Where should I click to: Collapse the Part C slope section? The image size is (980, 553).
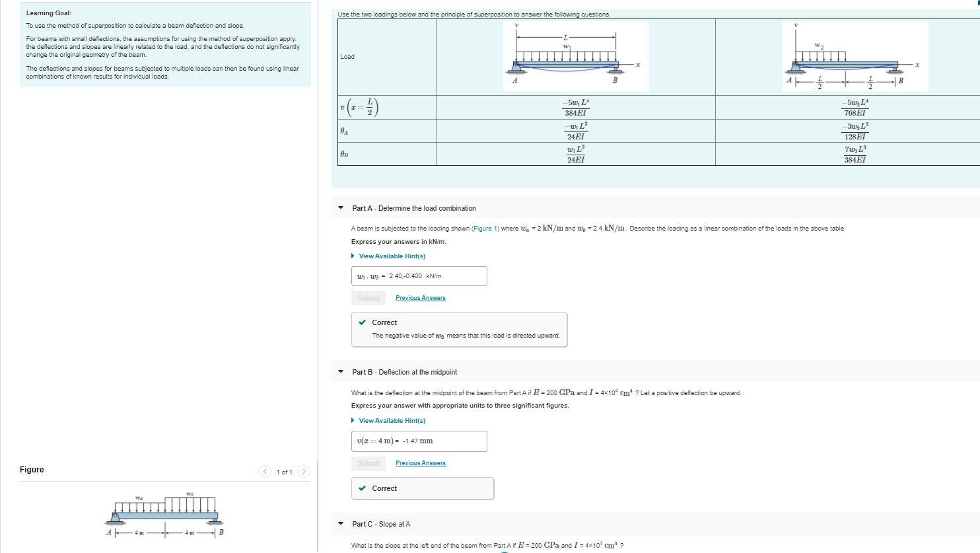click(340, 523)
